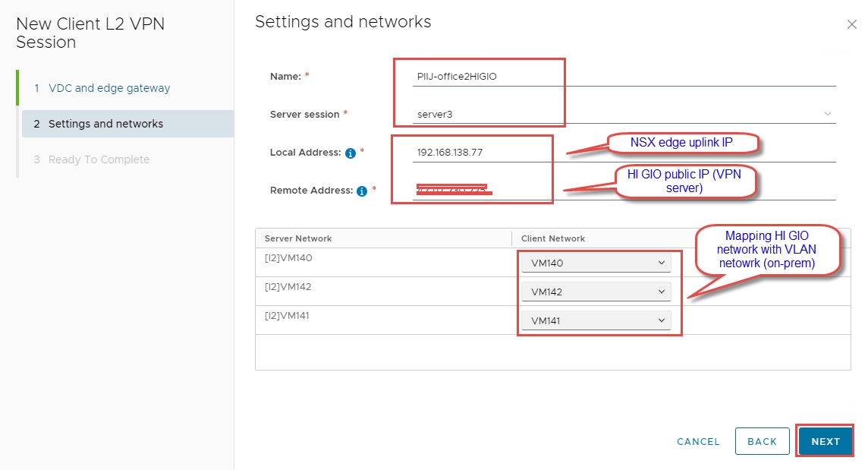The width and height of the screenshot is (868, 470).
Task: Click the CANCEL link
Action: 698,441
